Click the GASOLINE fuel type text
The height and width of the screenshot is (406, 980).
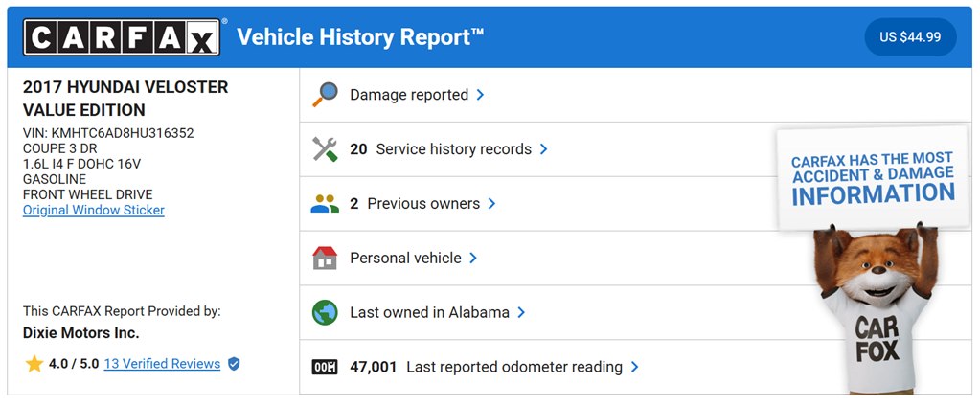tap(55, 179)
